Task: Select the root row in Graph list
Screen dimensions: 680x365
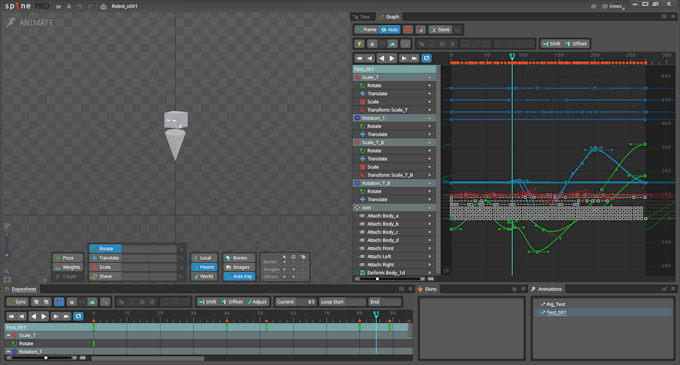Action: 394,208
